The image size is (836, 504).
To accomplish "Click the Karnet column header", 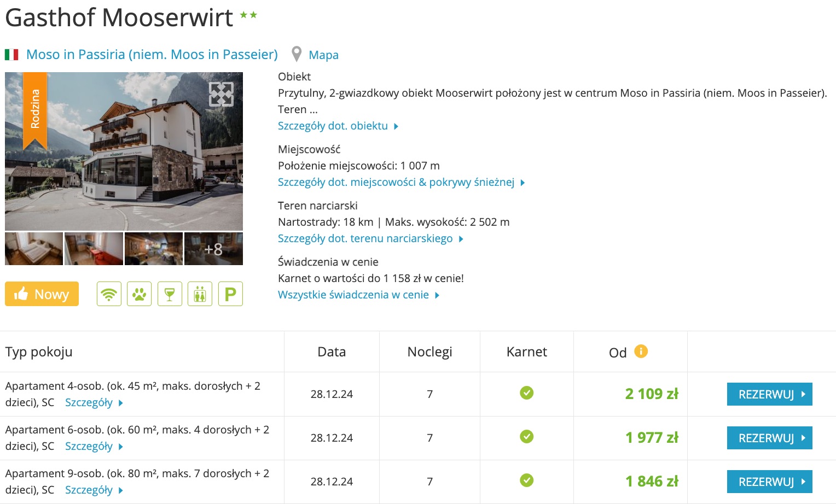I will coord(526,352).
